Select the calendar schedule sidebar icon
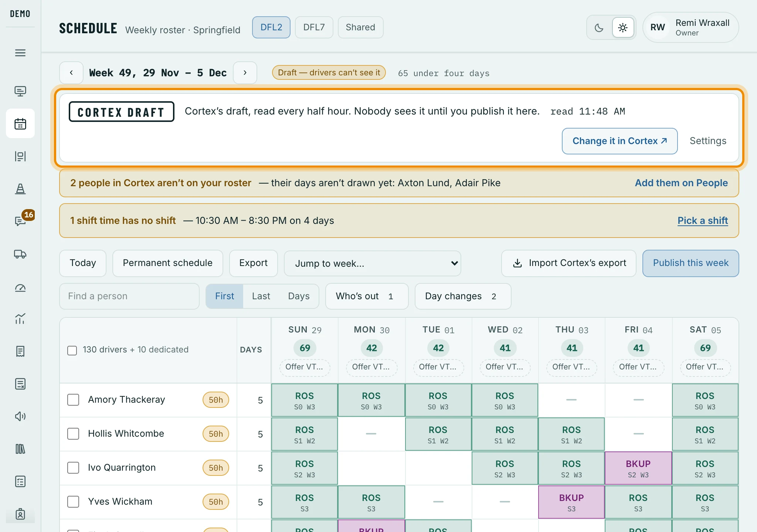 tap(20, 123)
